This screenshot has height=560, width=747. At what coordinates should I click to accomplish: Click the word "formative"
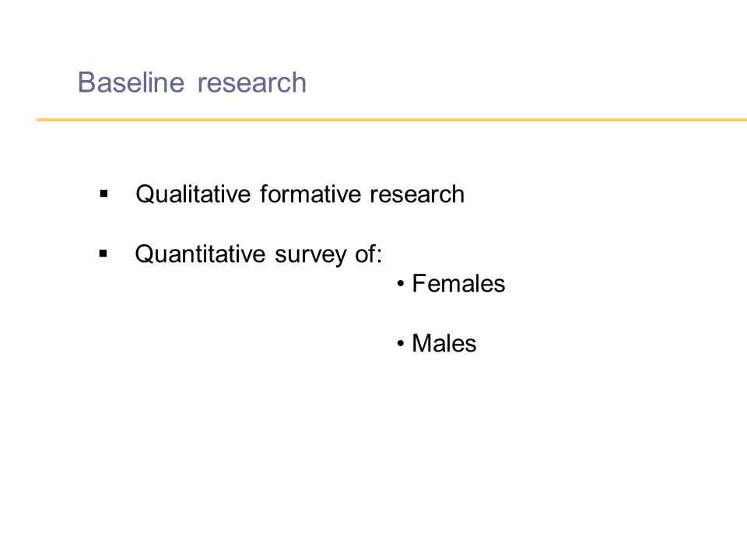click(310, 194)
